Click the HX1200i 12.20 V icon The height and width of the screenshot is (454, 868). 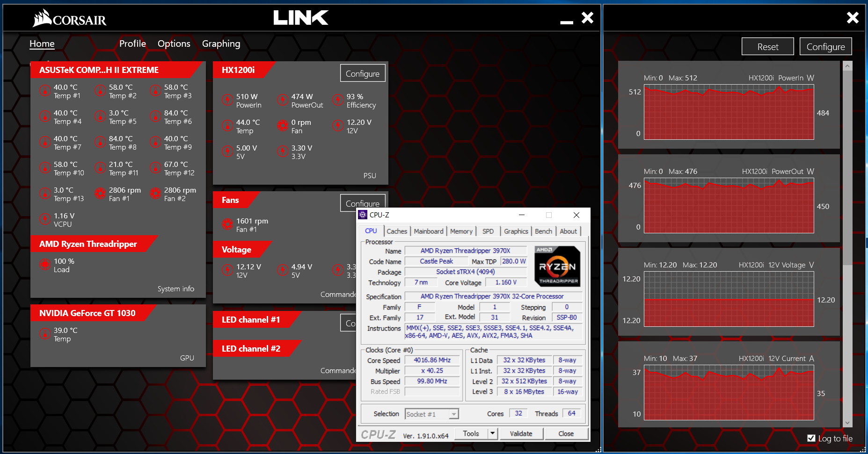coord(338,126)
